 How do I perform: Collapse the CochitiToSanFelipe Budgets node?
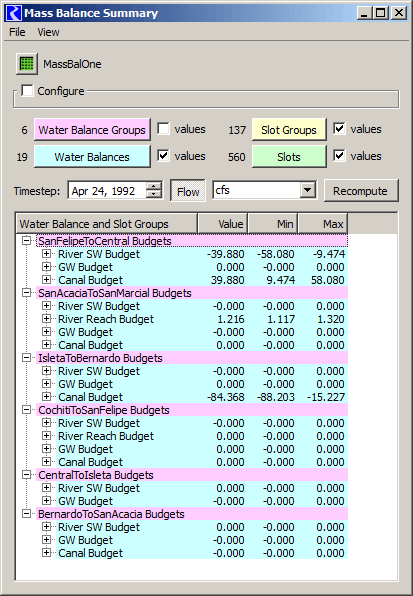pyautogui.click(x=27, y=409)
